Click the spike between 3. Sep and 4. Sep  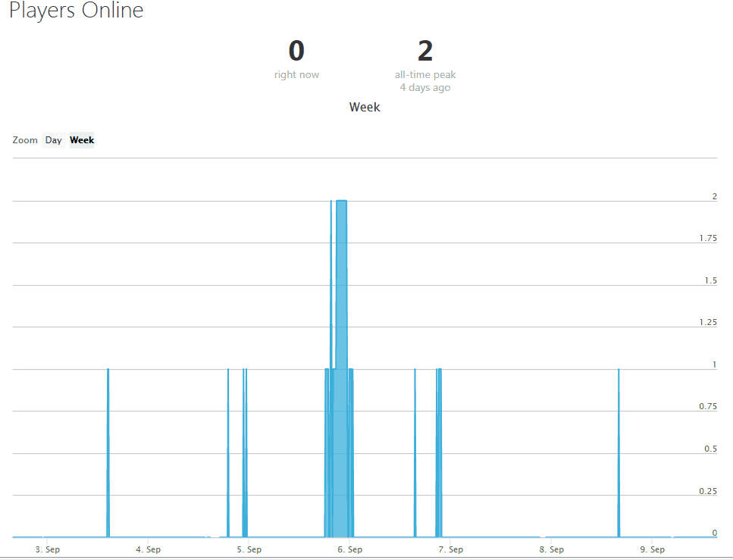click(108, 455)
